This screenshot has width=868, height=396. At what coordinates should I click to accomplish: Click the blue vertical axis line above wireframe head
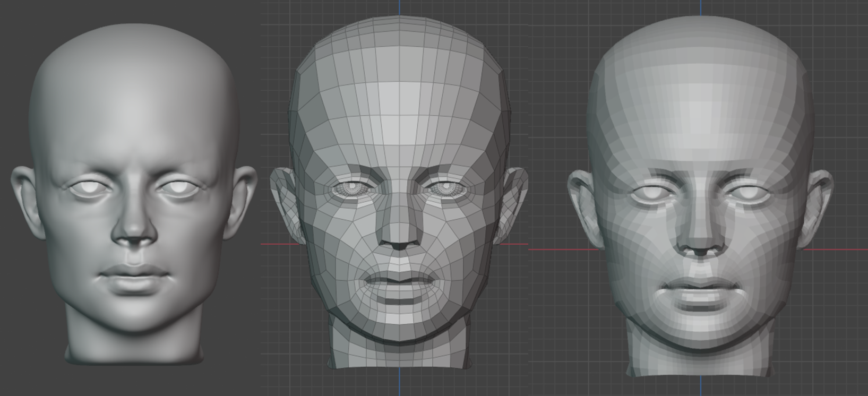400,7
